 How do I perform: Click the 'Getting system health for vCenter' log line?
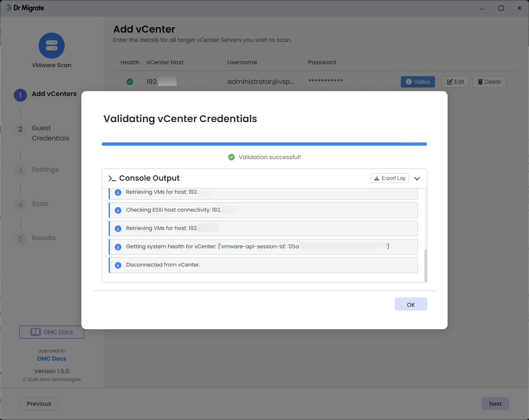263,247
